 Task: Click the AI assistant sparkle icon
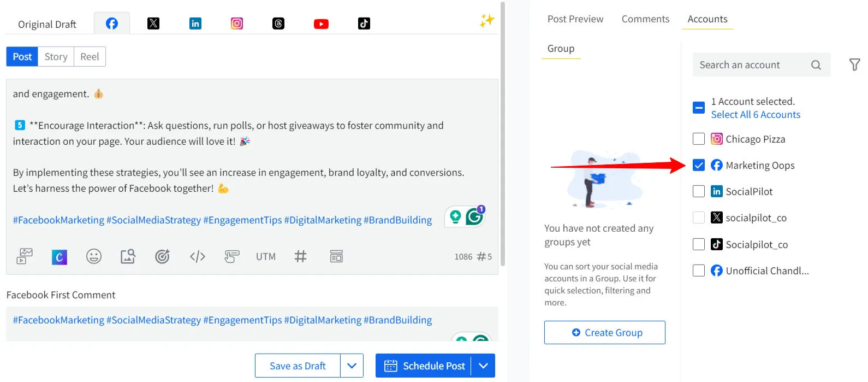(x=486, y=20)
